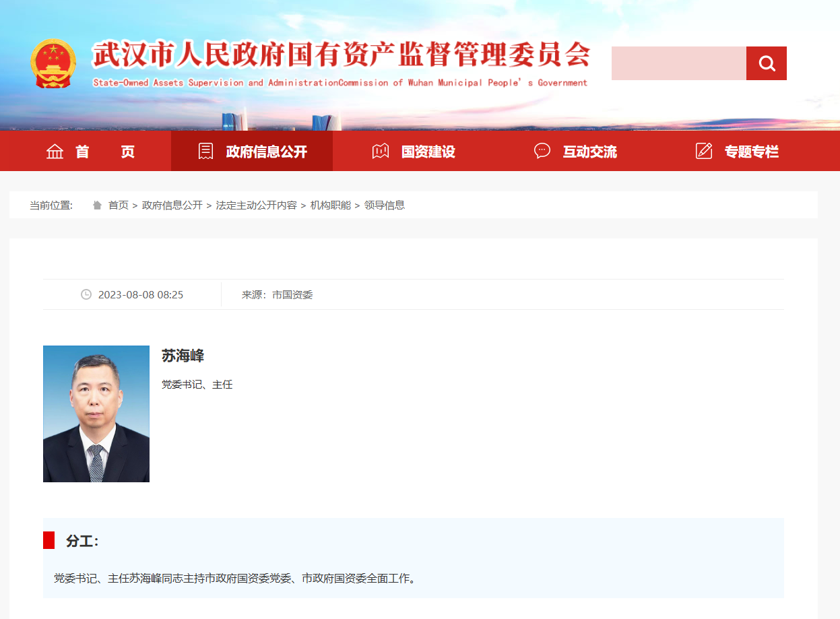Click the small house icon in breadcrumb

click(x=97, y=205)
